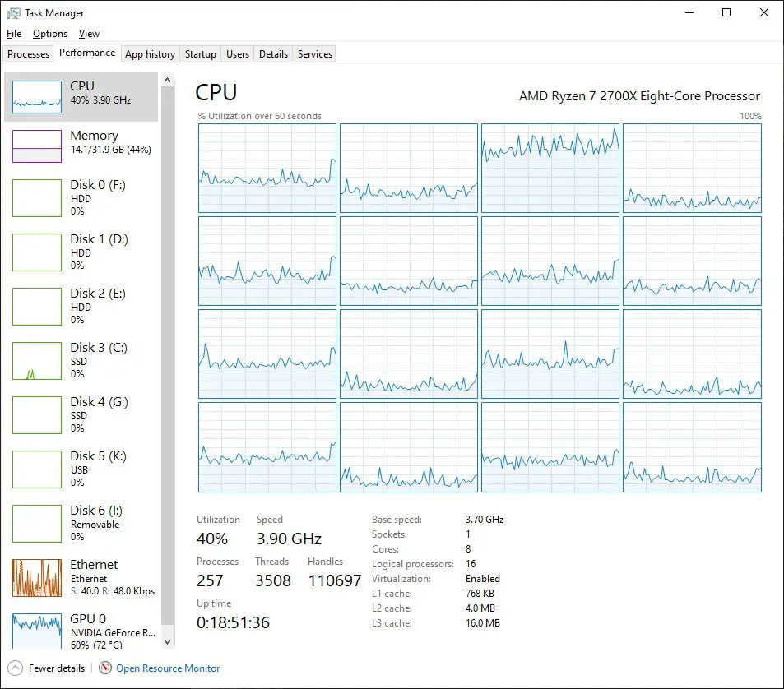Open Resource Monitor link
Image resolution: width=784 pixels, height=689 pixels.
[168, 668]
